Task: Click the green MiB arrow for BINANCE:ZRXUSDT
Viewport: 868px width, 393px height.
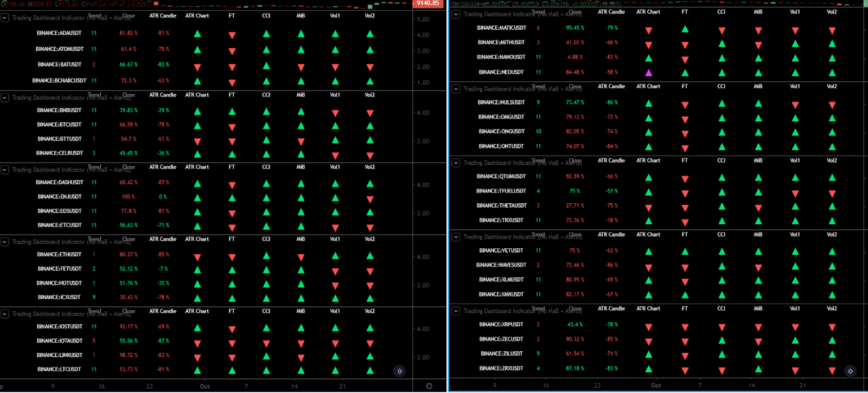Action: click(x=758, y=369)
